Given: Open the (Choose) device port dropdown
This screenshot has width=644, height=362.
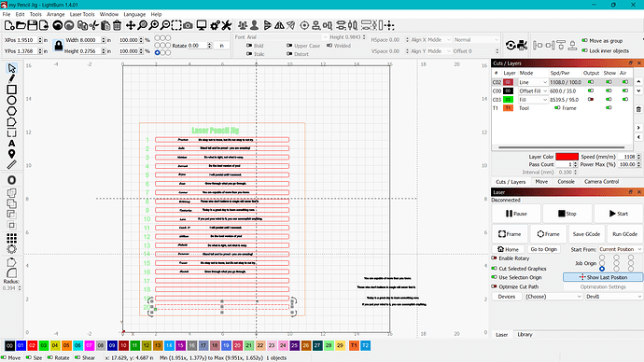Looking at the screenshot, I should 553,297.
